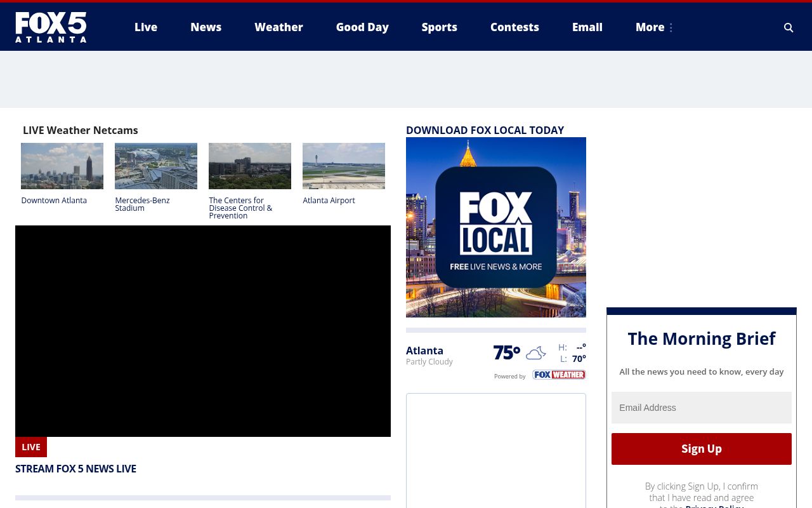This screenshot has height=508, width=812.
Task: Click the Atlanta Airport caption link
Action: point(329,201)
